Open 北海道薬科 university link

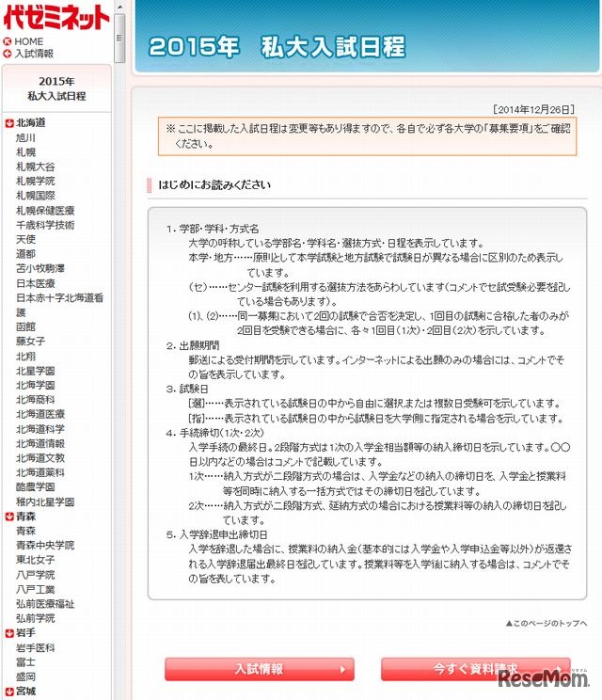pos(40,472)
